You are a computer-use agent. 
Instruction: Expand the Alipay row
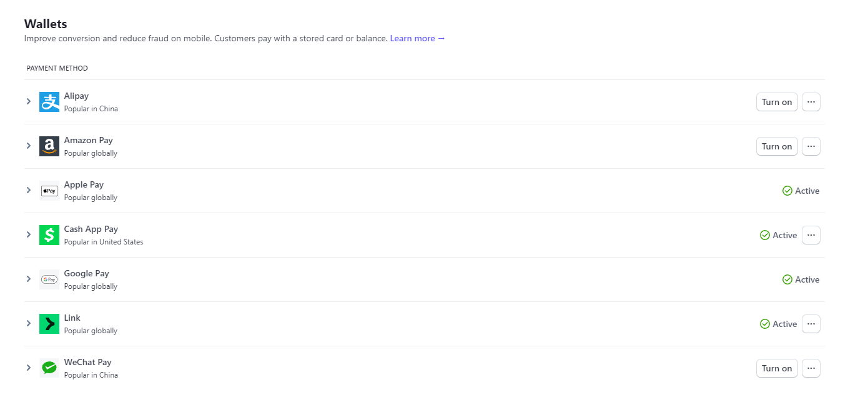28,101
